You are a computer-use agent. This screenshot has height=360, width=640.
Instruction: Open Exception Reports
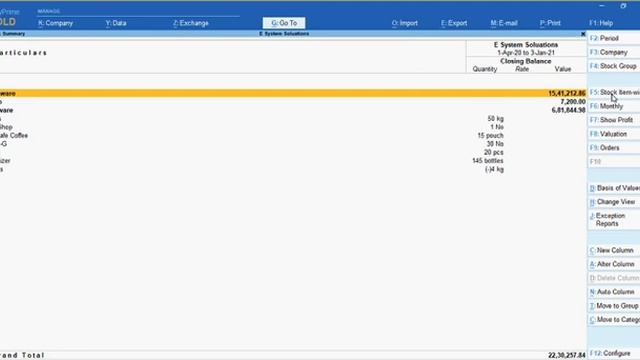click(613, 220)
